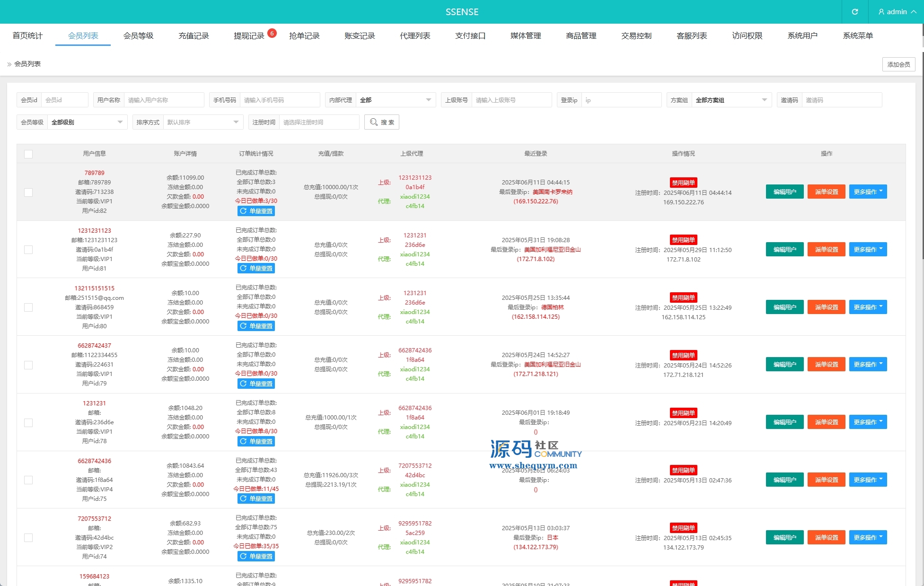Click the admin user icon

(881, 12)
